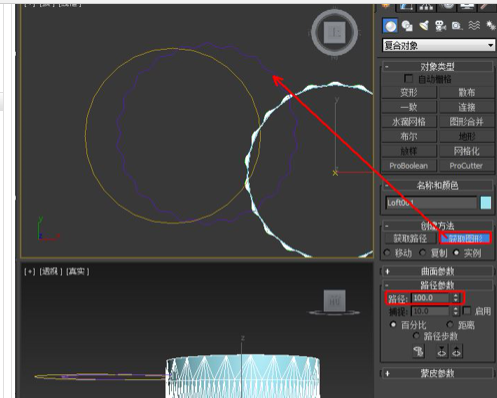The image size is (497, 398).
Task: Click the Previous Shape loft icon
Action: click(442, 351)
